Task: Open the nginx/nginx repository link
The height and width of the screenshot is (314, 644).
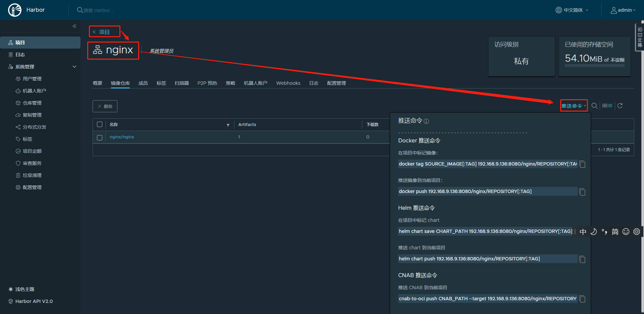Action: [x=122, y=137]
